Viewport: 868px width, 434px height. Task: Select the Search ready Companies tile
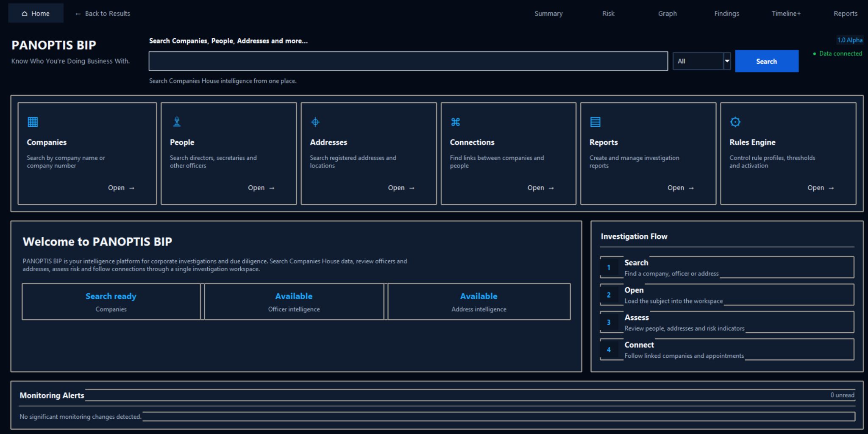coord(111,302)
